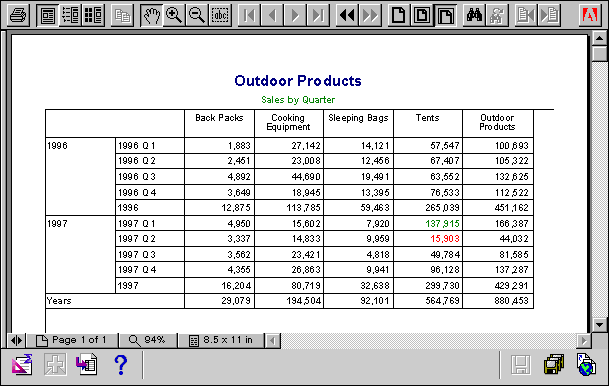The width and height of the screenshot is (609, 386).
Task: Click the green value 137,915
Action: point(442,224)
